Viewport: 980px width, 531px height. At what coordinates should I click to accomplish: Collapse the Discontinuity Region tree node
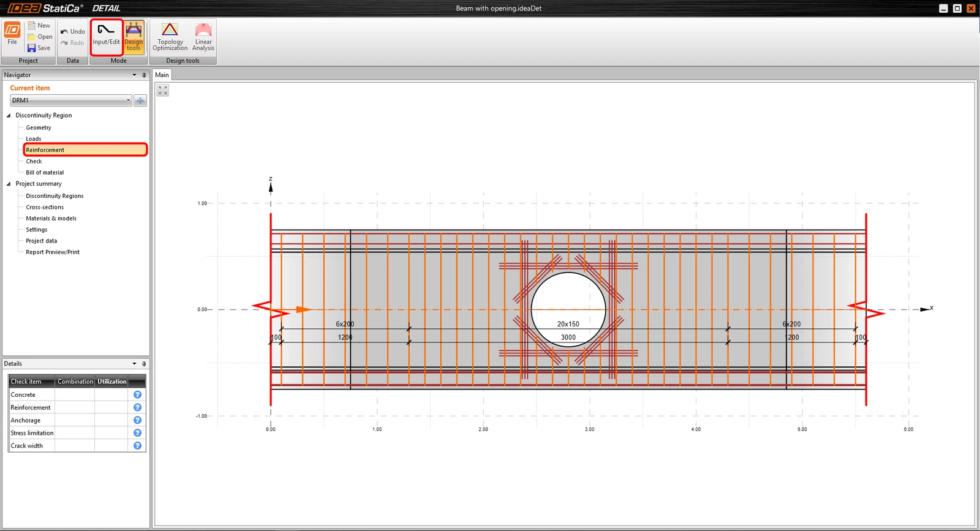tap(9, 115)
